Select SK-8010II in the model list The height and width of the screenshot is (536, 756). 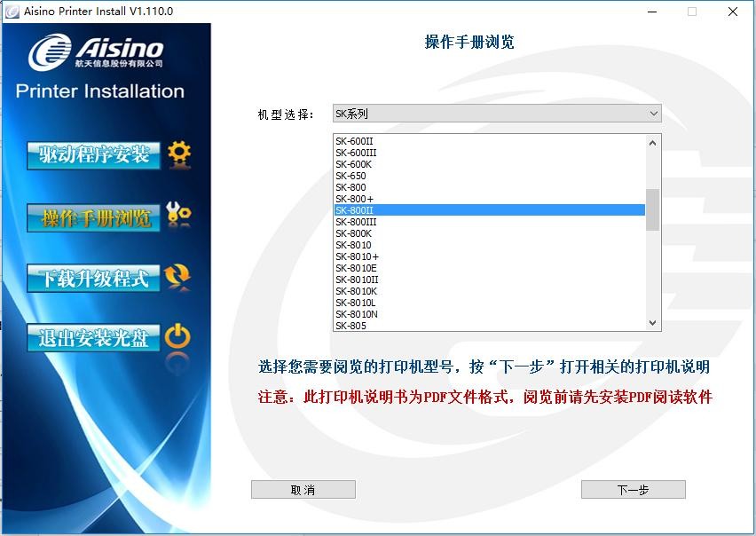click(x=490, y=280)
